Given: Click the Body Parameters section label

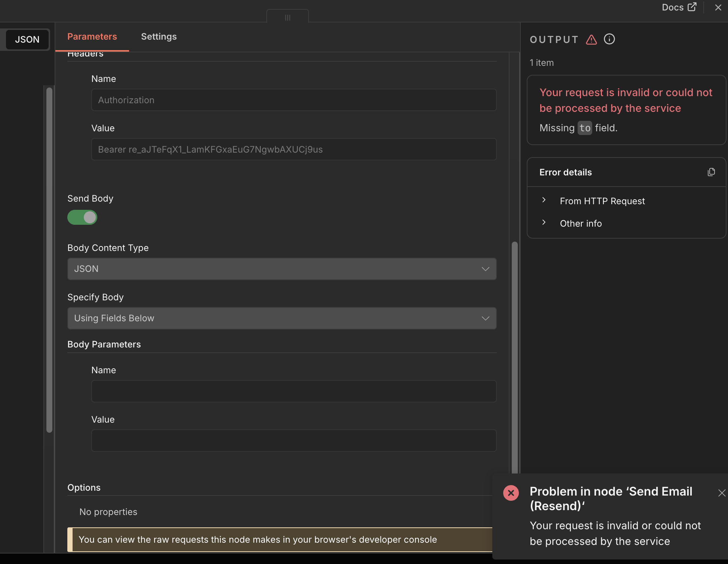Looking at the screenshot, I should pos(104,344).
